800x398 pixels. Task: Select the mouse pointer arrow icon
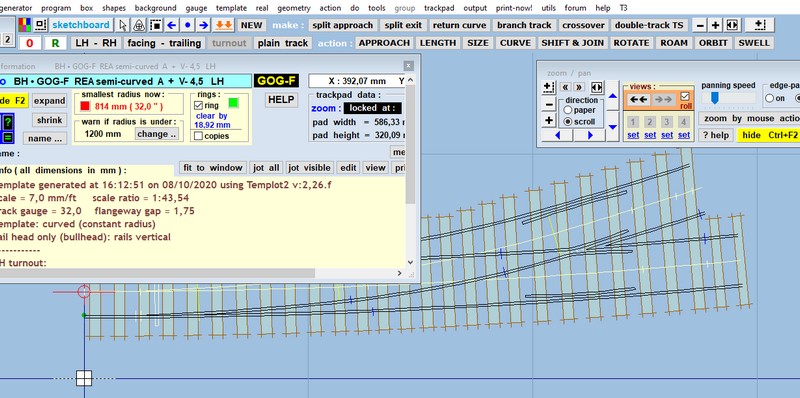122,25
